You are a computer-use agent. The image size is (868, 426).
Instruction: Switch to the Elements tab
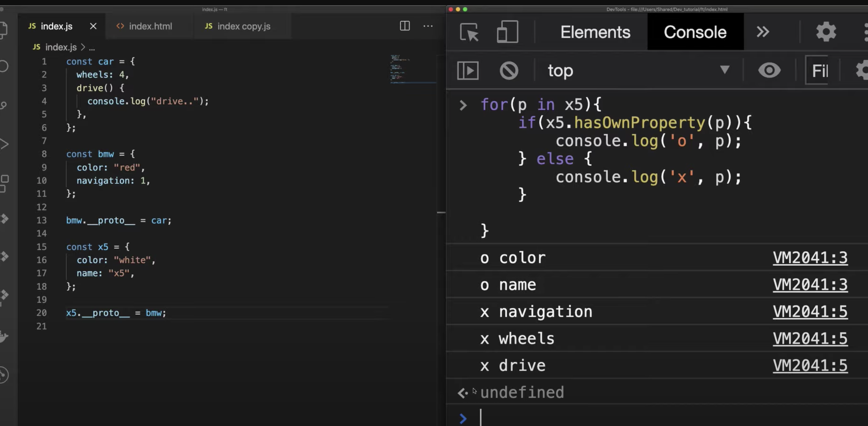click(x=595, y=32)
